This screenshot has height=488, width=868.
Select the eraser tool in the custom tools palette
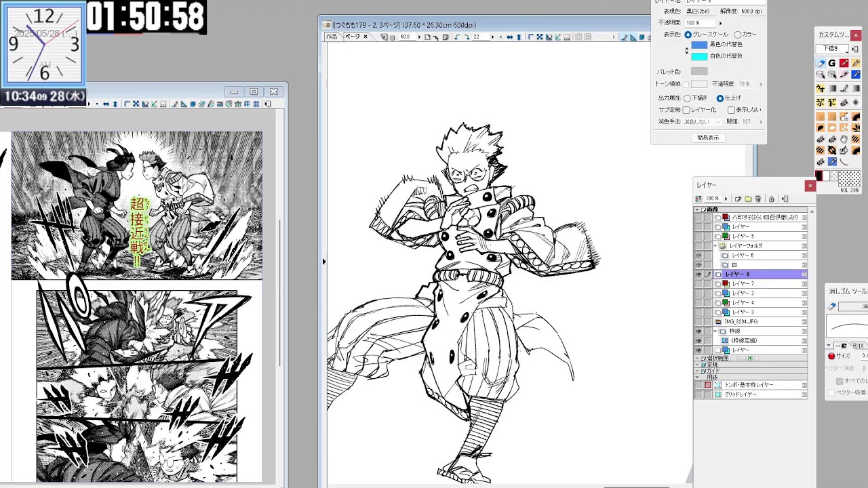(x=821, y=63)
